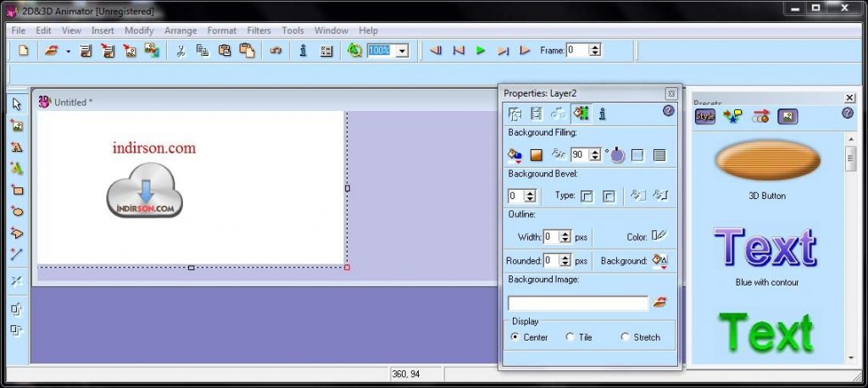868x388 pixels.
Task: Click the horizontal lines fill pattern icon
Action: click(x=659, y=156)
